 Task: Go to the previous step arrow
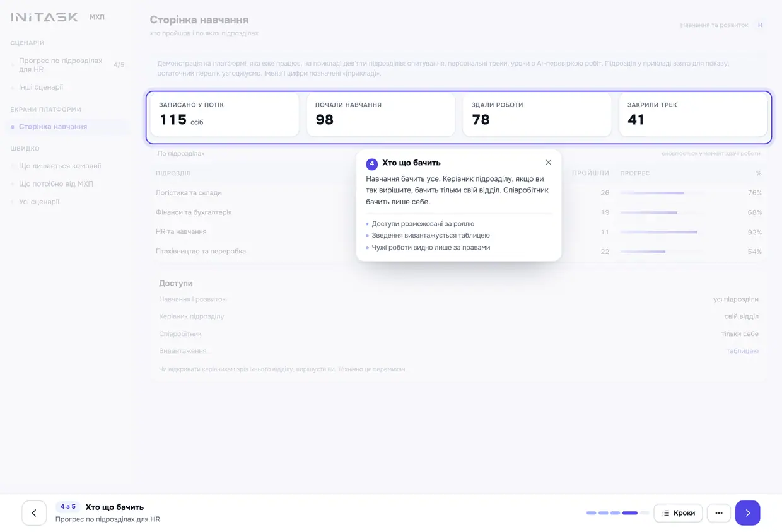pos(34,513)
